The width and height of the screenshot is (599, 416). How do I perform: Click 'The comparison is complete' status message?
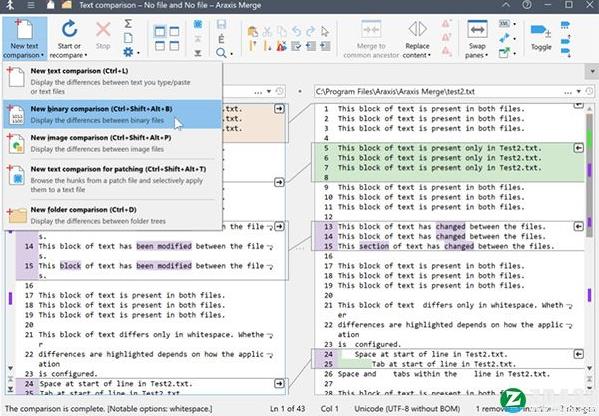(x=109, y=408)
